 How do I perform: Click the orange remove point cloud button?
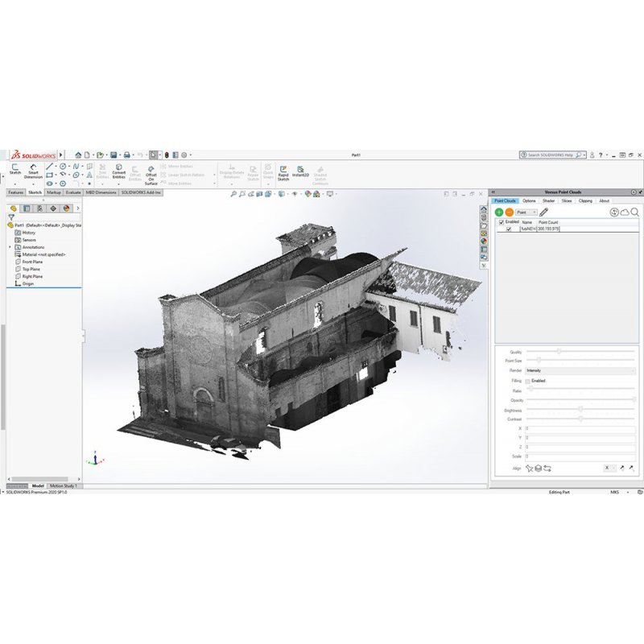(509, 212)
